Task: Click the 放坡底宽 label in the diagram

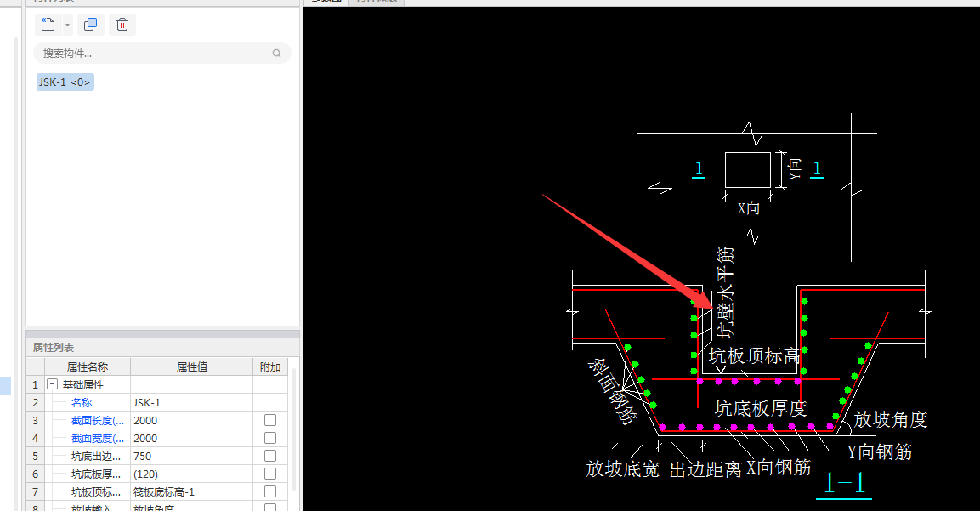Action: pos(622,469)
